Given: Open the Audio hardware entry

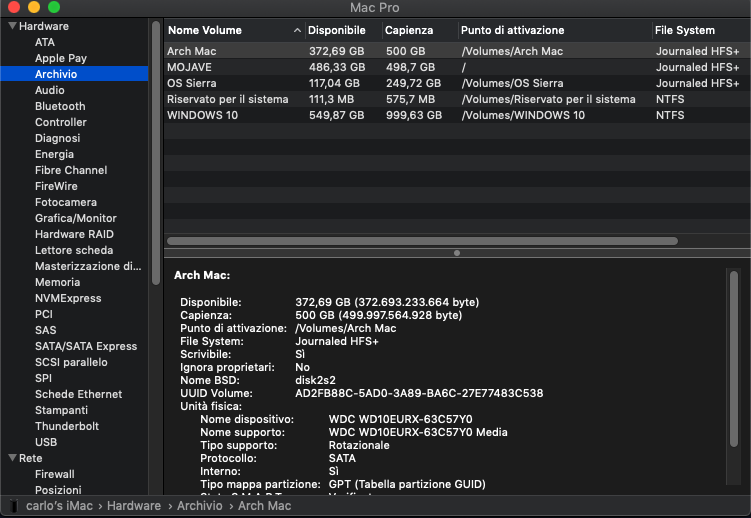Looking at the screenshot, I should tap(49, 90).
